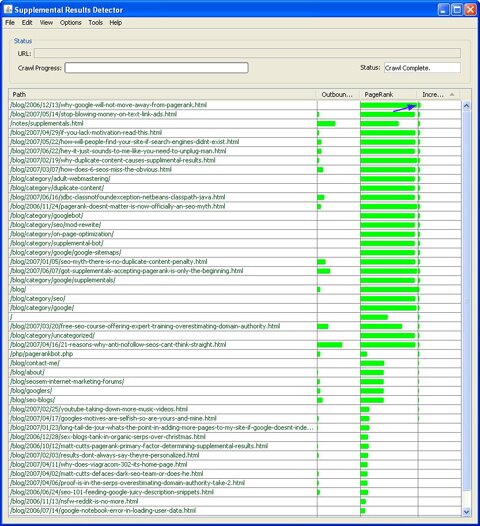
Task: Open the View menu
Action: click(46, 22)
